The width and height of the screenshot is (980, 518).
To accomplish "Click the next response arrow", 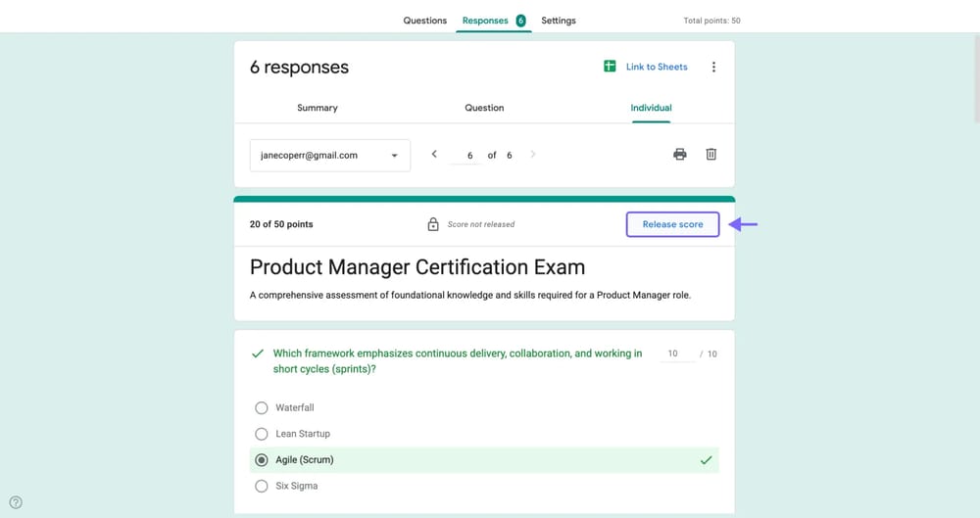I will 533,155.
